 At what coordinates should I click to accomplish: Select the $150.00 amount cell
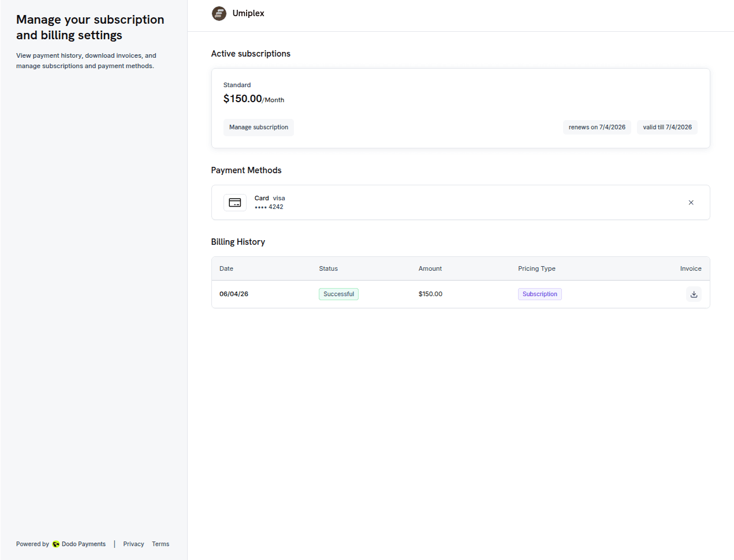pos(430,294)
